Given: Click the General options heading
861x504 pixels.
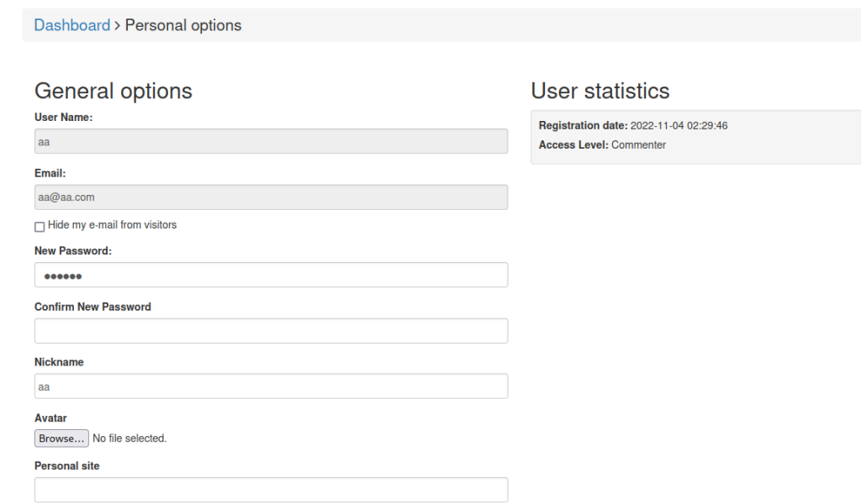Looking at the screenshot, I should 113,91.
